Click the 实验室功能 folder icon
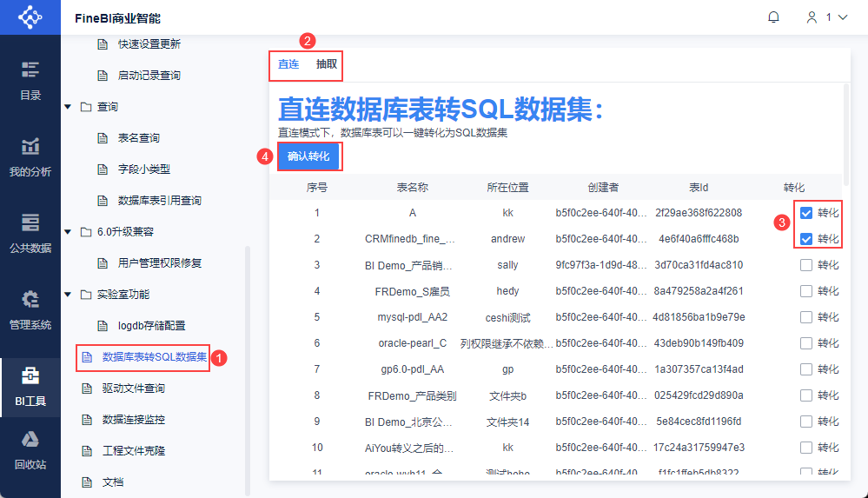Image resolution: width=868 pixels, height=498 pixels. point(86,294)
